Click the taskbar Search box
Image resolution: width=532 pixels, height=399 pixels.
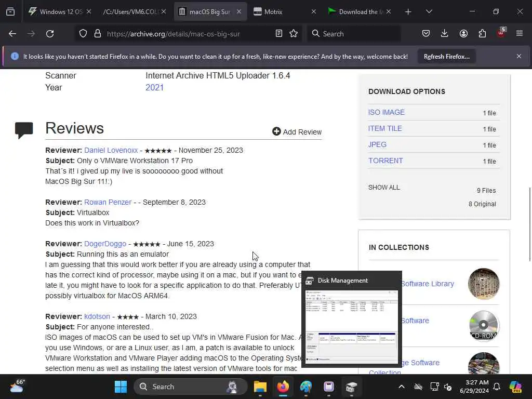coord(191,387)
